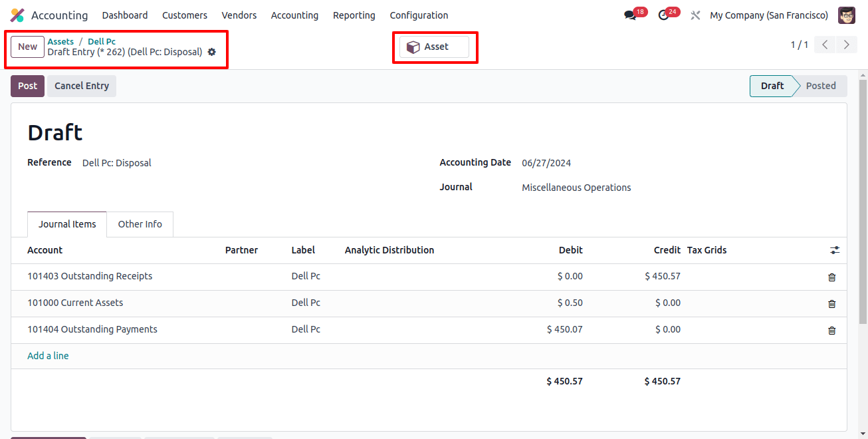Click Dell Pc label in Outstanding Payments row
This screenshot has width=868, height=439.
point(306,329)
